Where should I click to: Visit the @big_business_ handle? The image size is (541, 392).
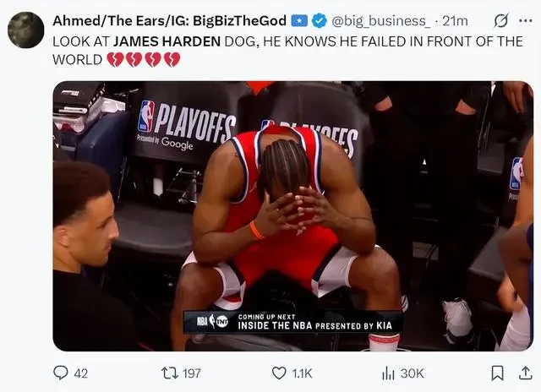coord(381,21)
